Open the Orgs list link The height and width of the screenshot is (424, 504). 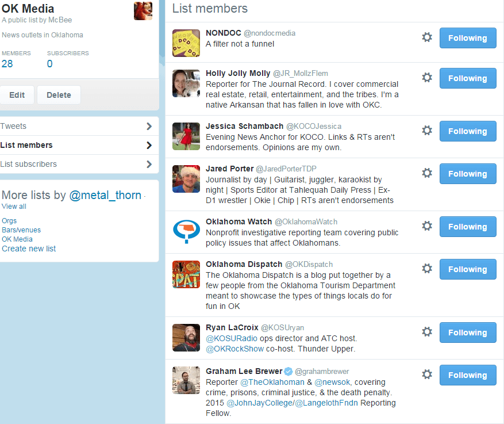click(9, 221)
